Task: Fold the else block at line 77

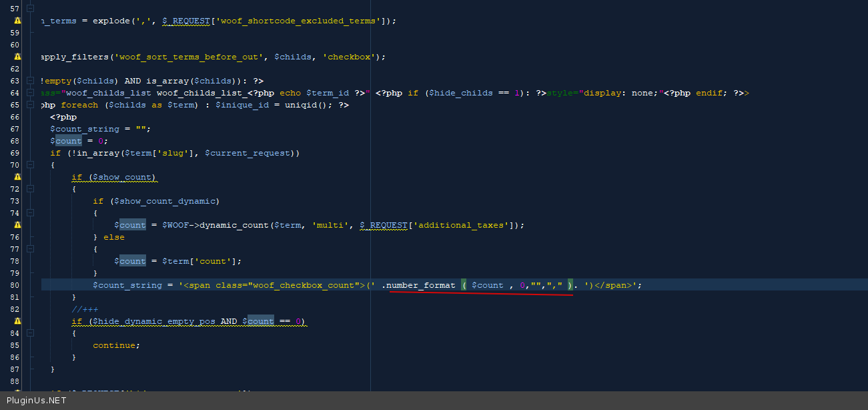Action: point(30,249)
